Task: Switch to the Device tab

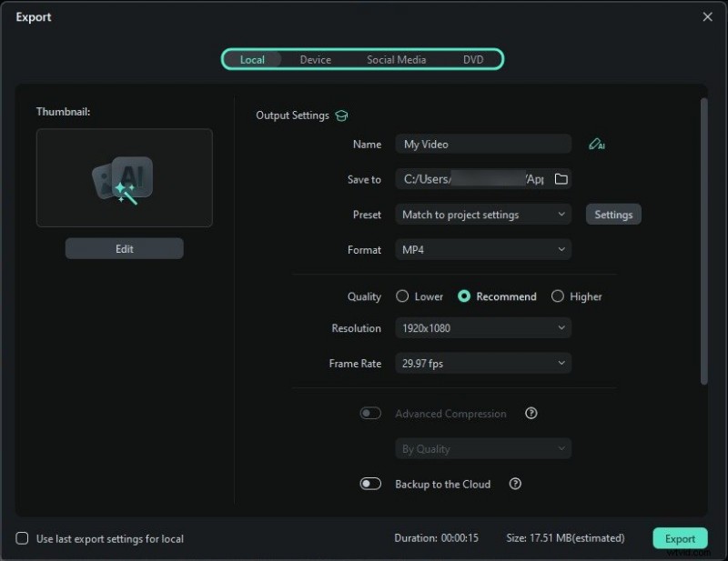Action: pyautogui.click(x=316, y=60)
